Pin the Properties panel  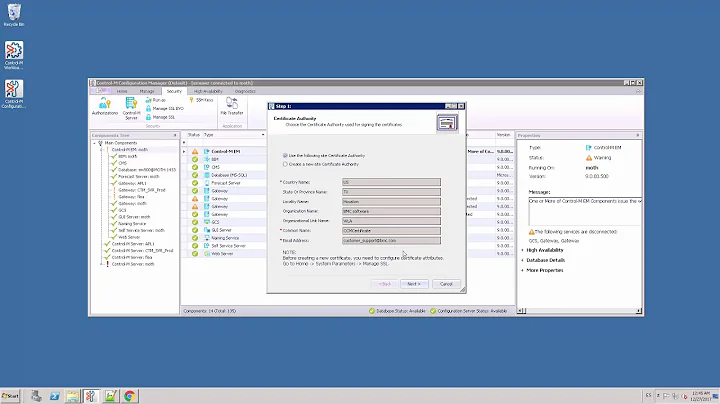638,135
